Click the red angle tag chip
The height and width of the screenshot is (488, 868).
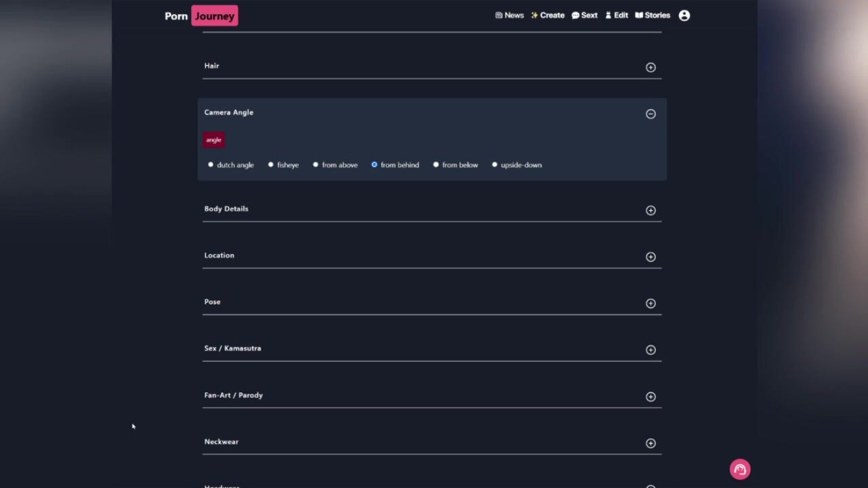point(214,140)
